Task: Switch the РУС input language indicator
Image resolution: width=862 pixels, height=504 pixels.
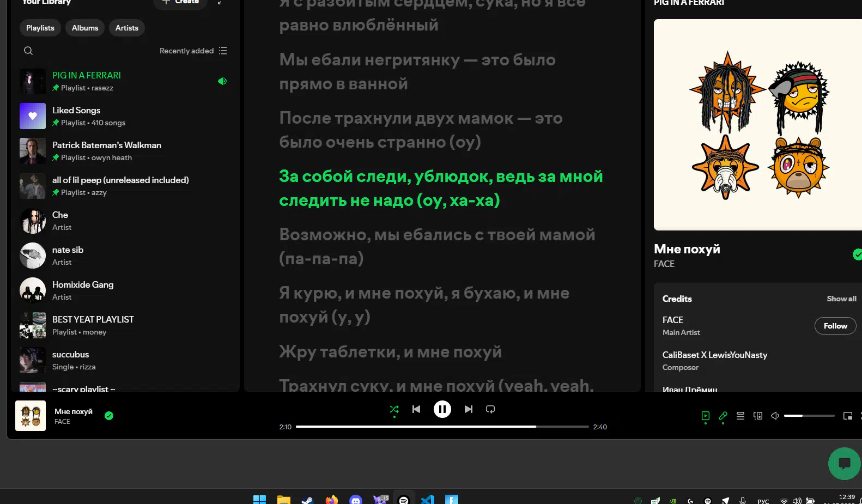Action: [x=763, y=501]
